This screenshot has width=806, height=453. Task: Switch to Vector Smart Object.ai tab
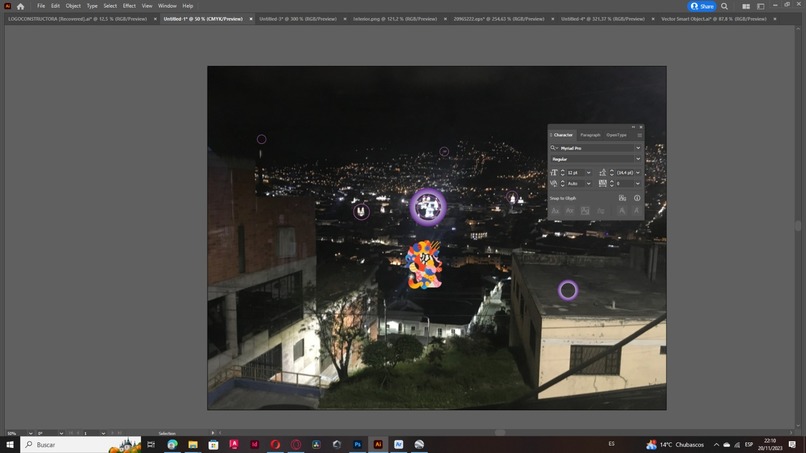click(713, 19)
